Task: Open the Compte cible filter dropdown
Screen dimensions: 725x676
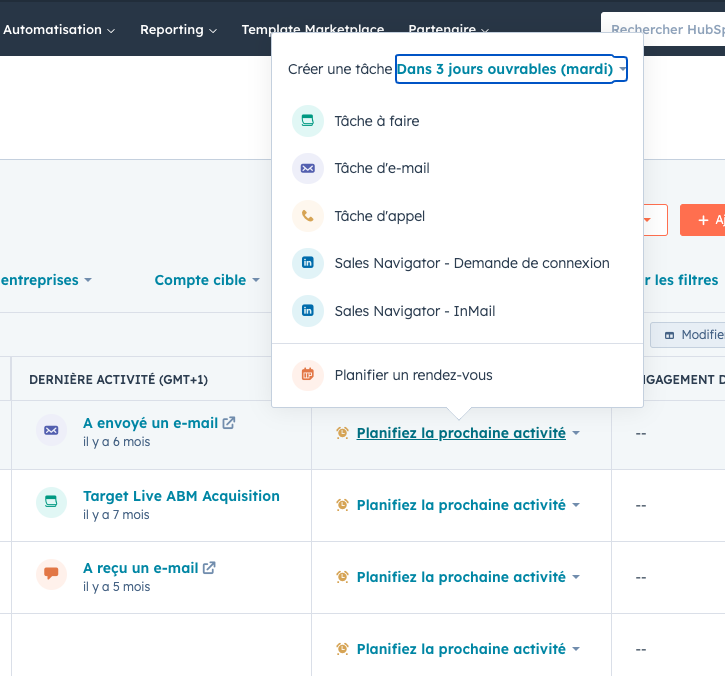Action: [207, 280]
